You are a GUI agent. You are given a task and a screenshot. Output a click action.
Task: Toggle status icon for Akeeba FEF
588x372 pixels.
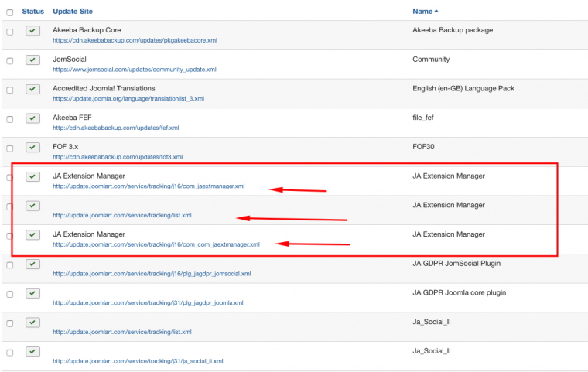32,118
